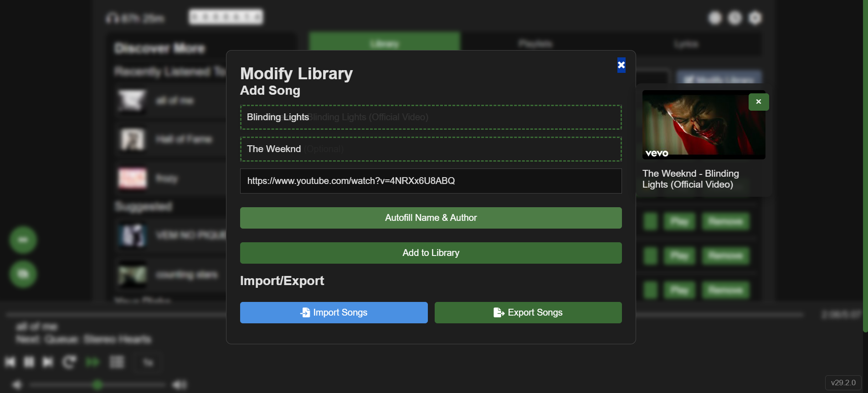This screenshot has width=868, height=393.
Task: Toggle the green shuffle icon
Action: point(92,362)
